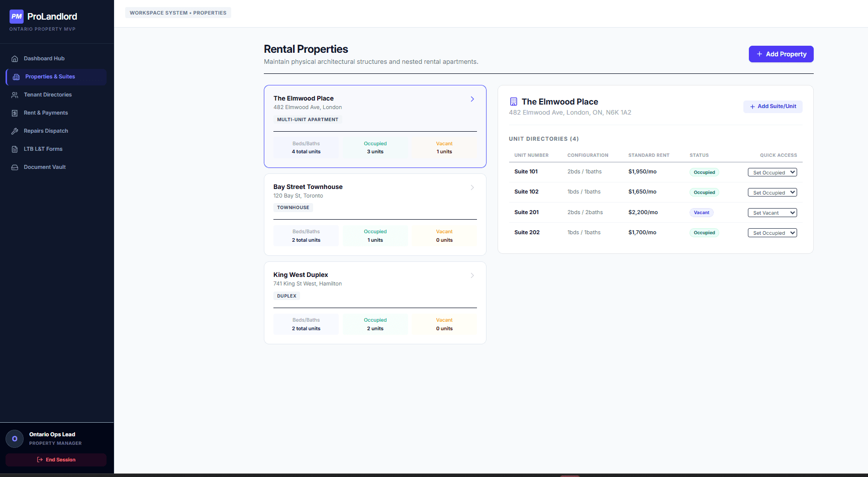The image size is (868, 477).
Task: Click the Elmwood Place 4 total units tile
Action: pyautogui.click(x=306, y=148)
